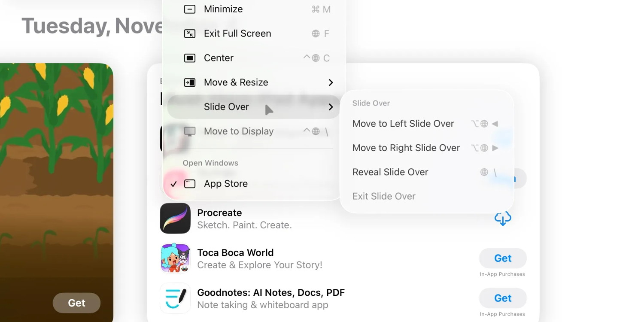Viewport: 644px width, 322px height.
Task: Click the Toca Boca World app icon
Action: [x=175, y=258]
